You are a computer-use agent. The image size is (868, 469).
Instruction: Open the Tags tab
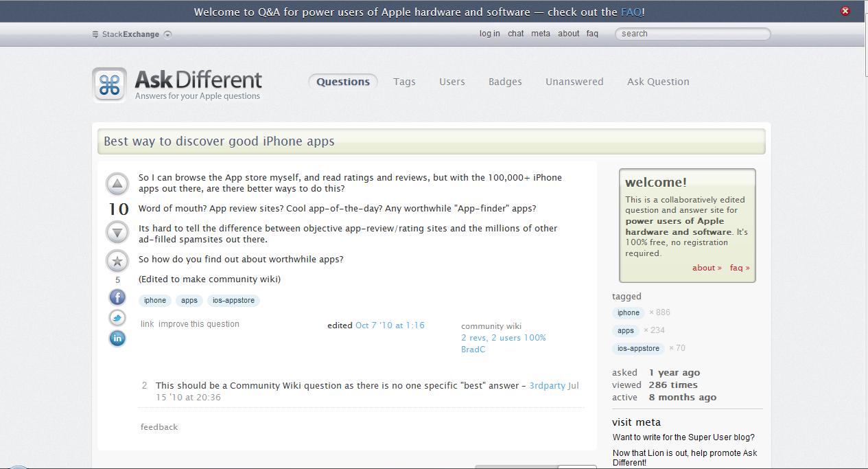(404, 82)
